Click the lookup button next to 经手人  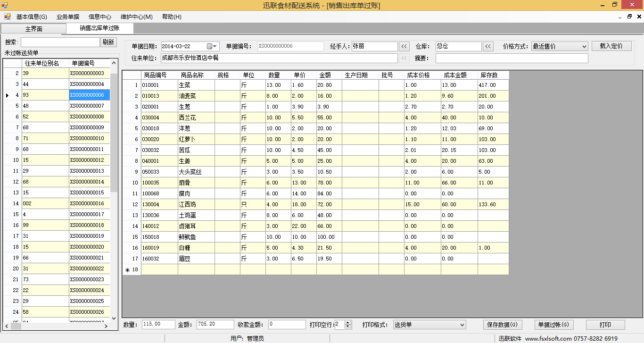click(405, 46)
